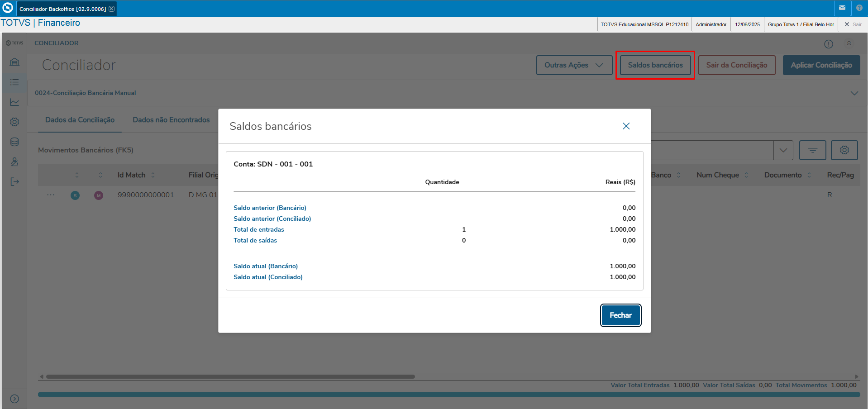Click the filter input field above the table

click(712, 150)
